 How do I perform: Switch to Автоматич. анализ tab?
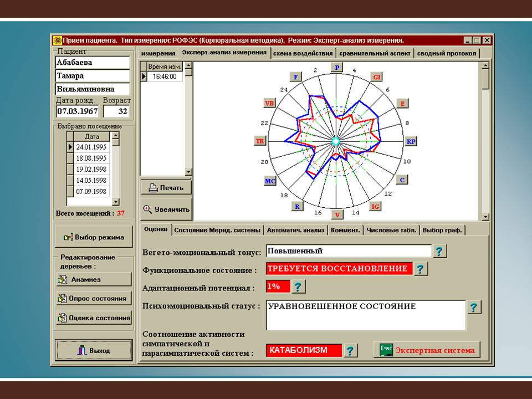click(296, 230)
